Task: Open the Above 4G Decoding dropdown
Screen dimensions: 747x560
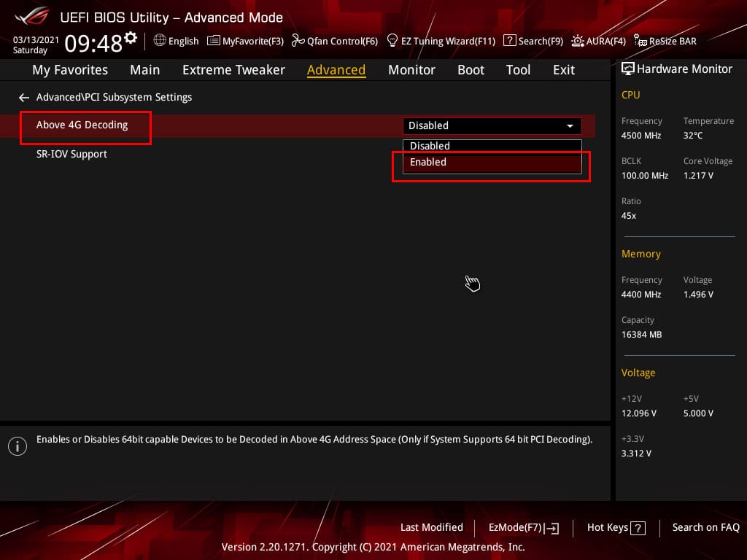Action: pos(492,125)
